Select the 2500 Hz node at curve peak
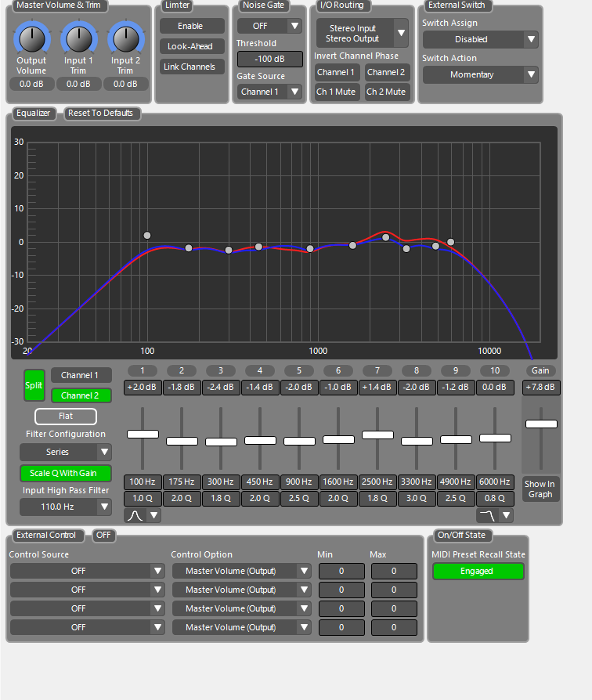592x700 pixels. click(385, 237)
